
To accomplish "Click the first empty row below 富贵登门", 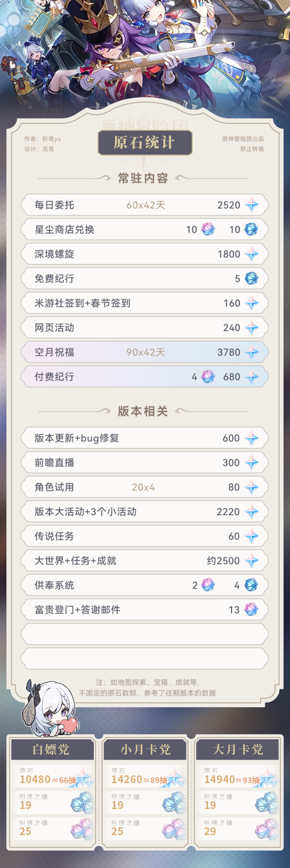I will coord(145,634).
